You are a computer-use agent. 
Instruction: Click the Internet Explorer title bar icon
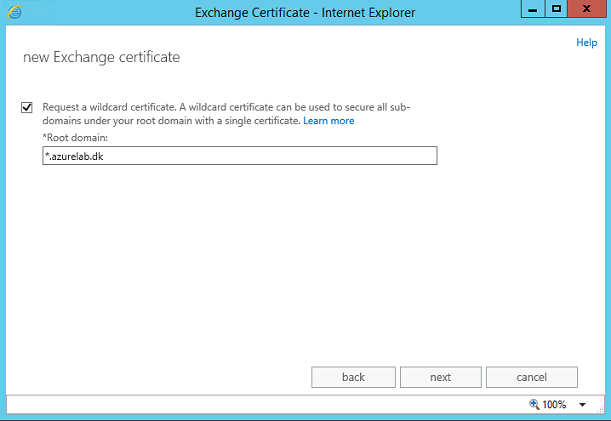[x=14, y=12]
